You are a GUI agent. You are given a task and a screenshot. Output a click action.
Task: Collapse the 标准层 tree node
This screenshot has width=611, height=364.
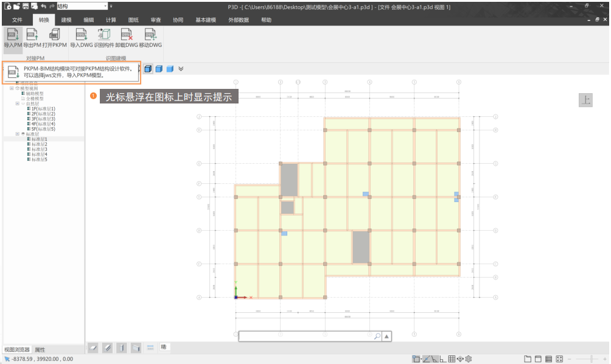coord(17,134)
